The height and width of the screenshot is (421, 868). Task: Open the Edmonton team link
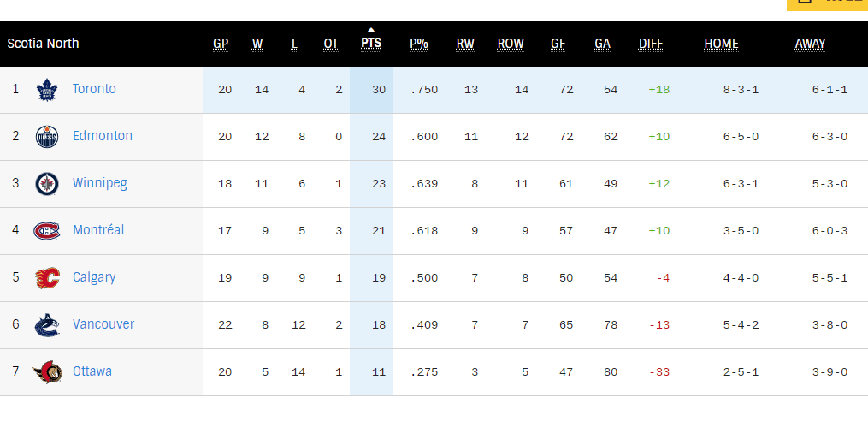coord(103,136)
